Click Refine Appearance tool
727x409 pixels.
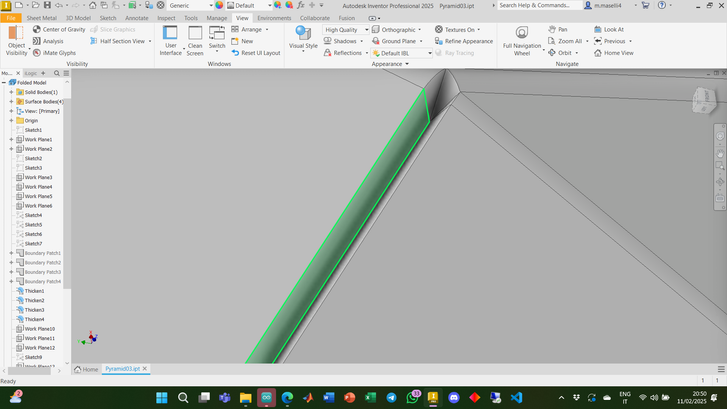(x=464, y=41)
